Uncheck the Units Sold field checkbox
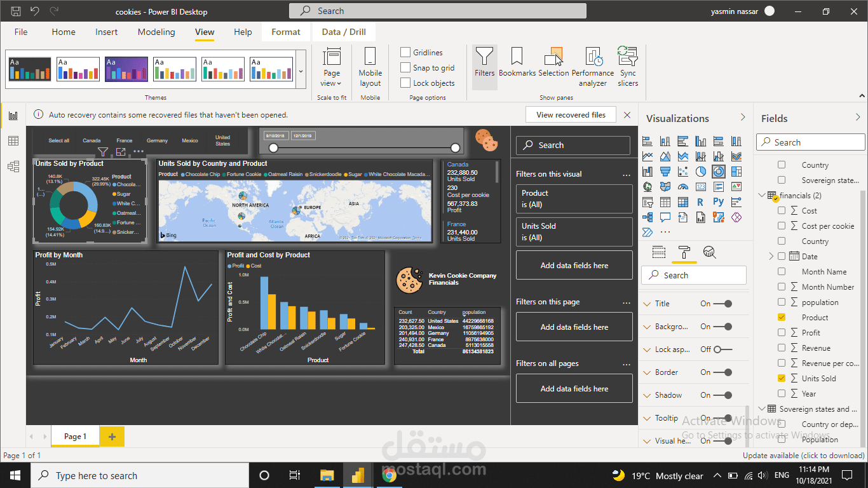 (782, 378)
